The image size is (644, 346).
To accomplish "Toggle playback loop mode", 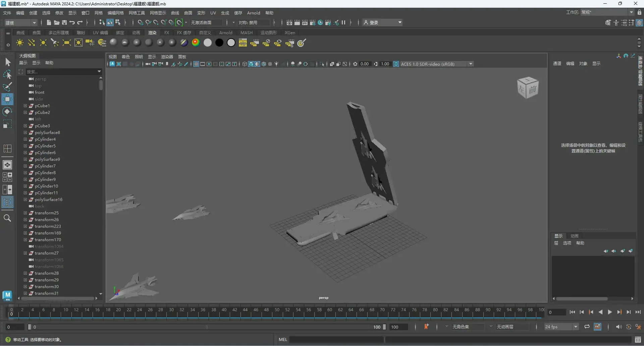I will click(587, 327).
